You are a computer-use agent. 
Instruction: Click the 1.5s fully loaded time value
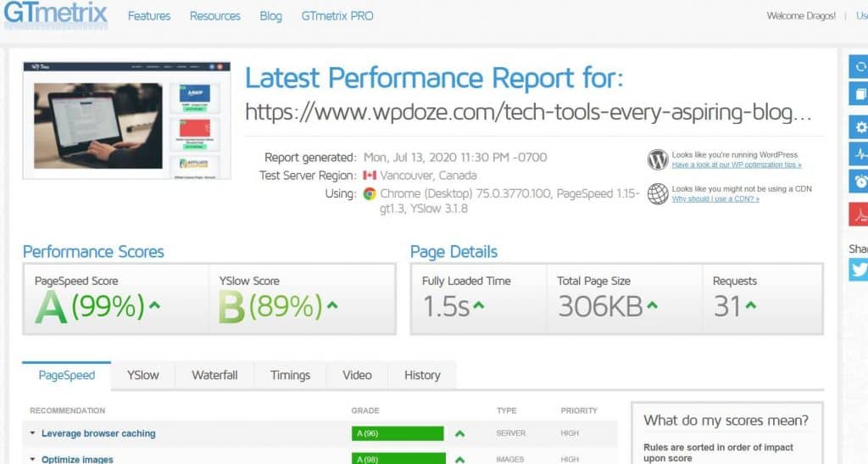click(446, 307)
